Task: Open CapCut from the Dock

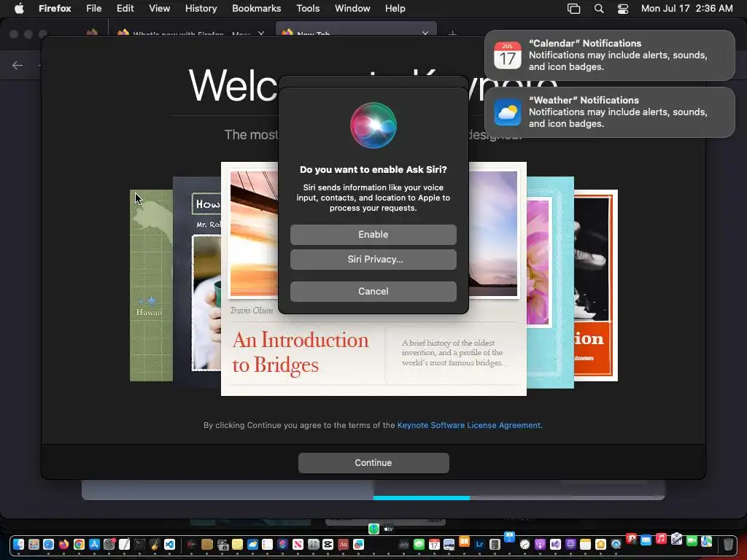Action: point(328,544)
